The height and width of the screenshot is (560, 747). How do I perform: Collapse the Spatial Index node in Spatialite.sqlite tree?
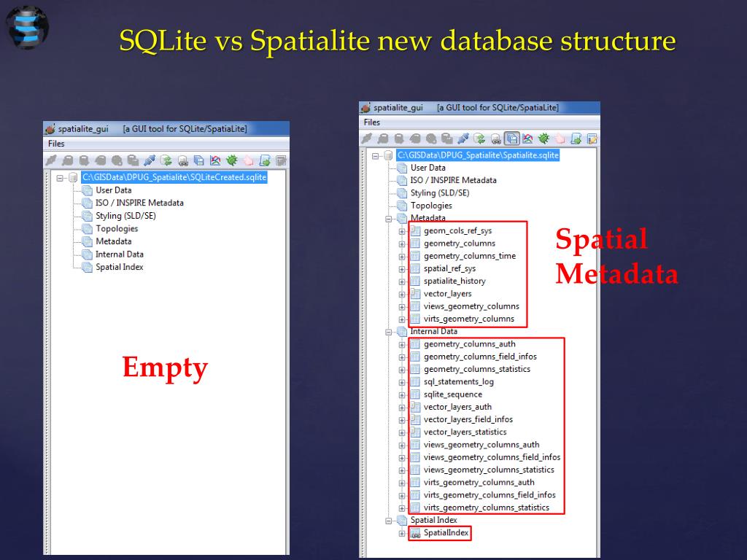[x=389, y=521]
